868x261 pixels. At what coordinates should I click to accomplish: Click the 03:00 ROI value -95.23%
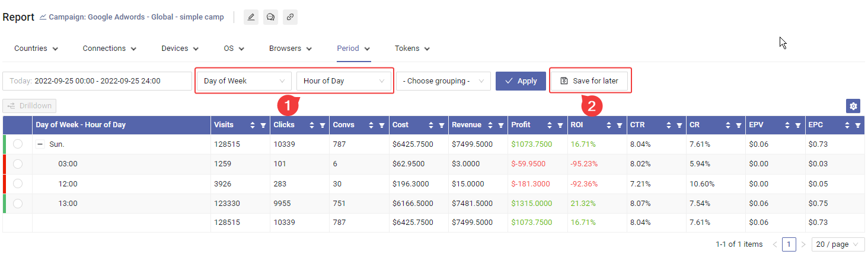pyautogui.click(x=584, y=164)
